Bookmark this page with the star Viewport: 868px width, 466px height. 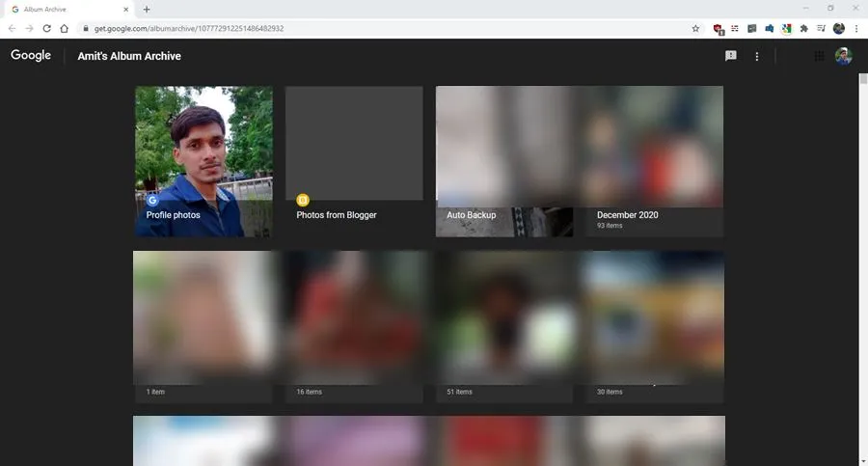pos(695,28)
